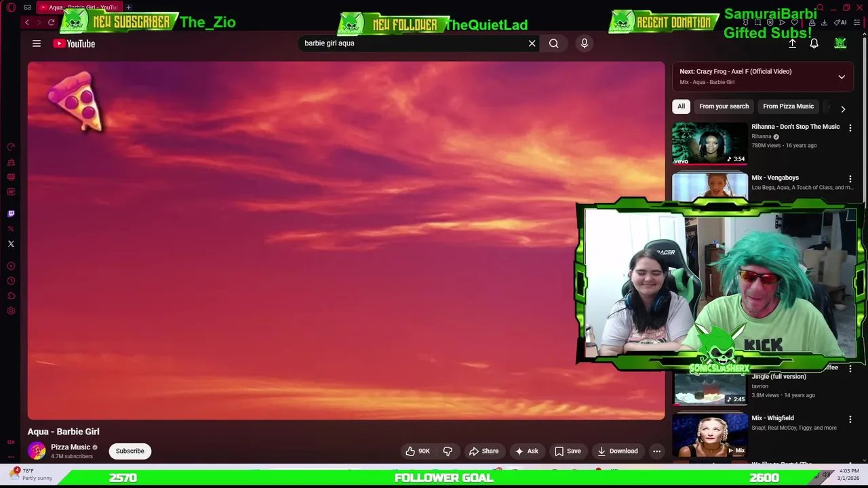Open Opera easy setup menu icon
This screenshot has height=488, width=868.
pos(856,22)
